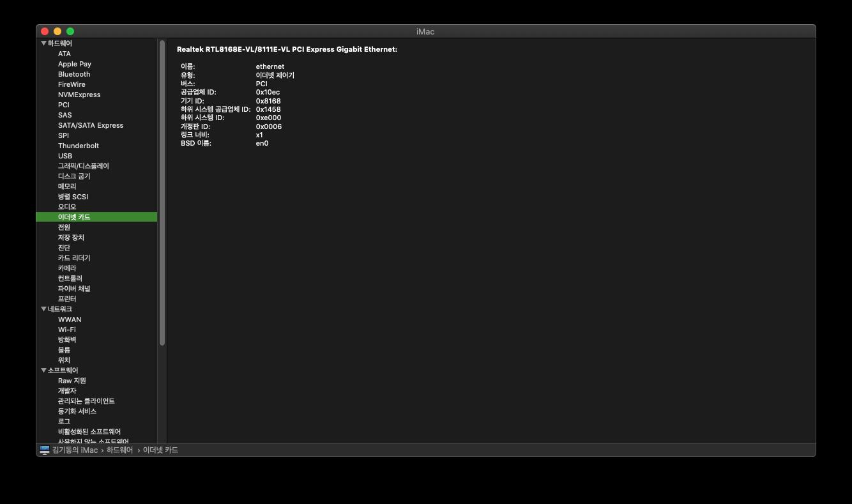Collapse the 소프트웨어 section triangle
The height and width of the screenshot is (504, 852).
pos(43,370)
